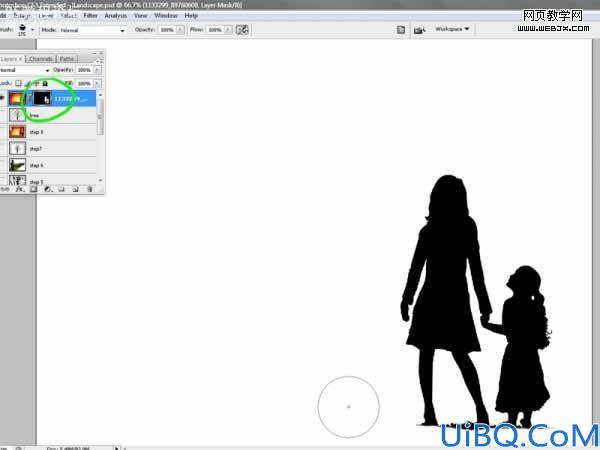The height and width of the screenshot is (450, 600).
Task: Select top layer's orange image thumbnail
Action: pos(17,99)
